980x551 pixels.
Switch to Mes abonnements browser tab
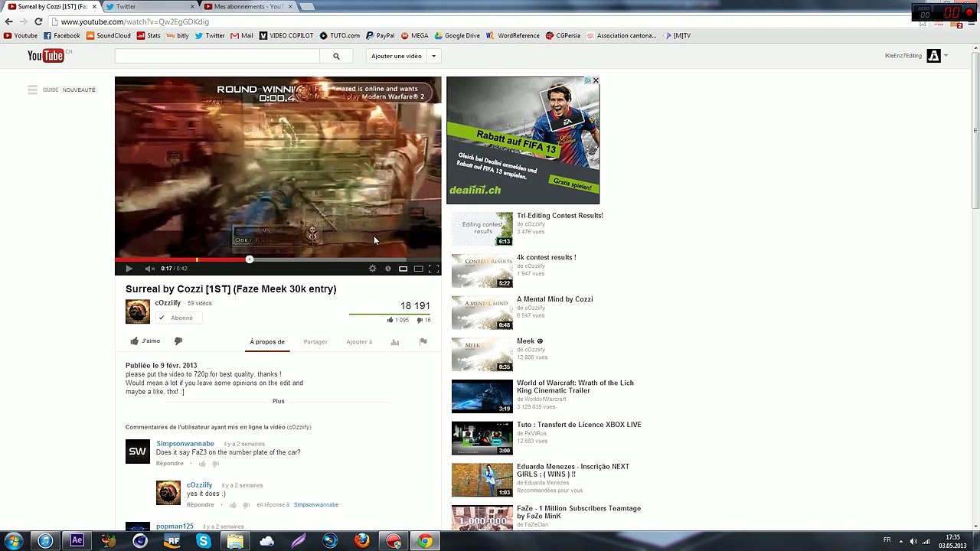(248, 6)
